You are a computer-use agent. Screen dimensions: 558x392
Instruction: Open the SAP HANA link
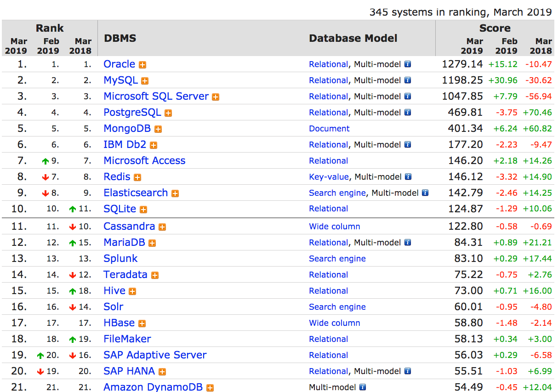129,371
